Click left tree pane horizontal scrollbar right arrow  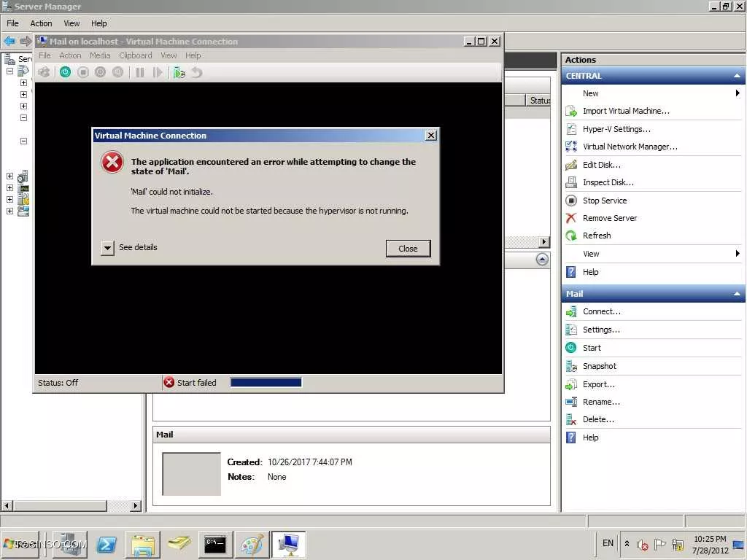[136, 506]
